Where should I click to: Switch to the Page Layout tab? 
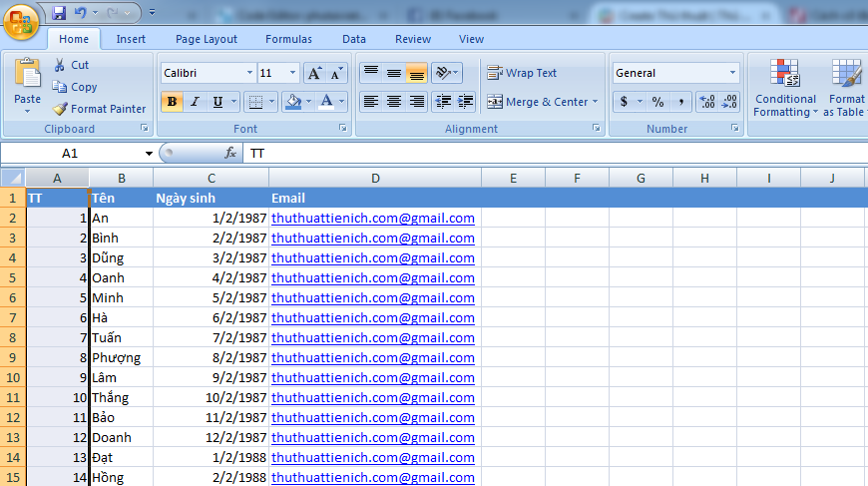click(207, 39)
